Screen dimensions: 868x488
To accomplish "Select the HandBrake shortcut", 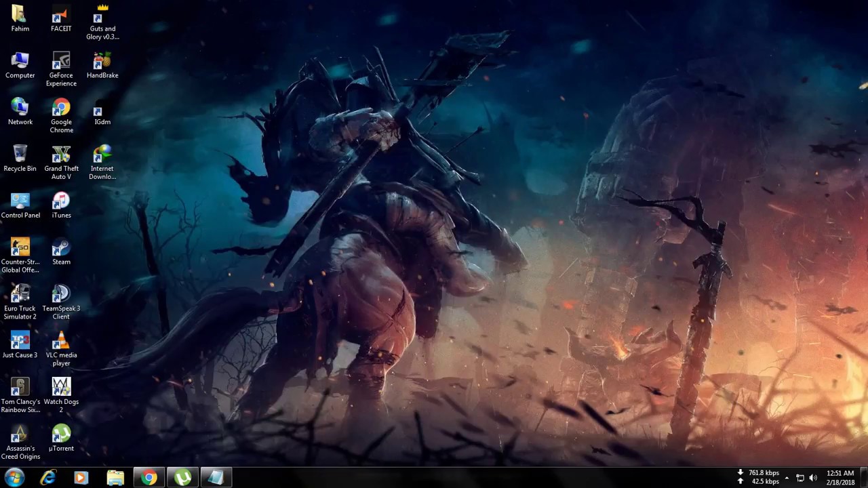I will pyautogui.click(x=102, y=65).
